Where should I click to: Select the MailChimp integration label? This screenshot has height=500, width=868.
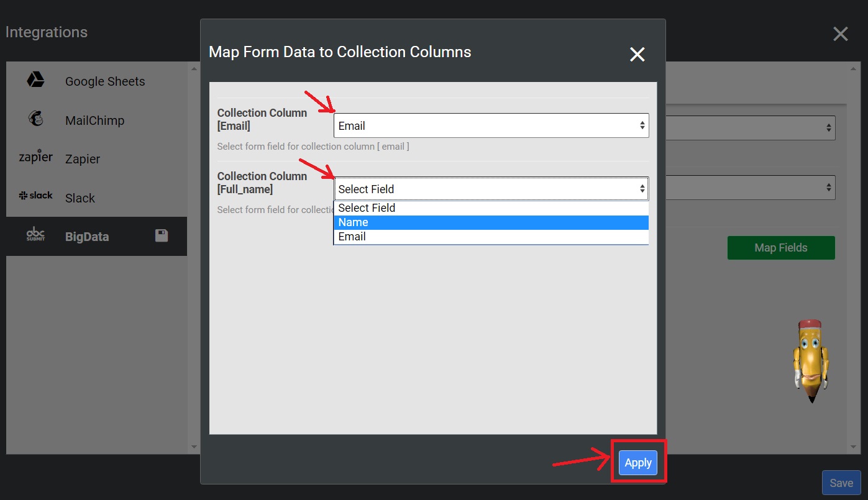[94, 120]
